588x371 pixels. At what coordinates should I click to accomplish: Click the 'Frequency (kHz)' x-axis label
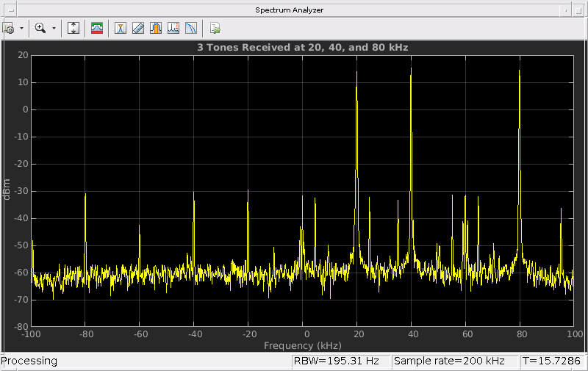click(302, 345)
